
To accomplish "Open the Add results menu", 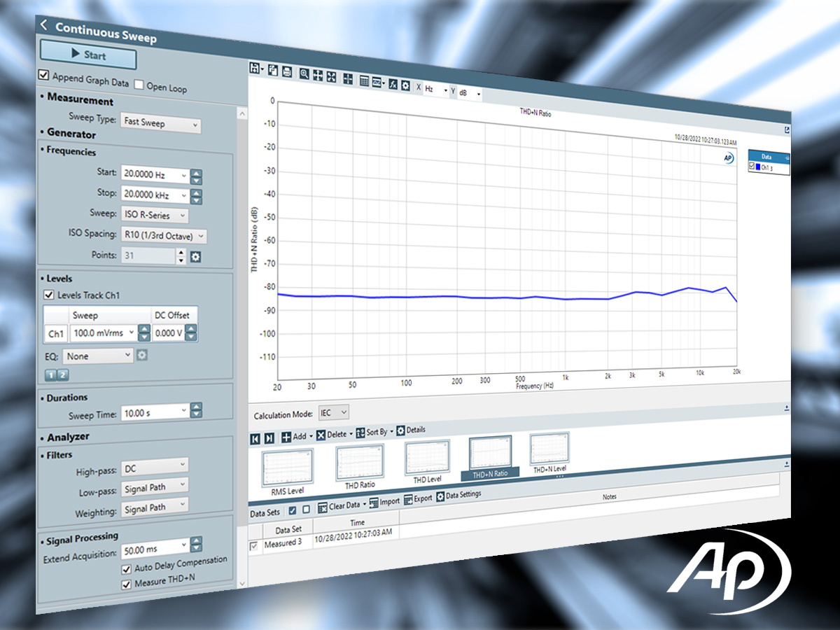I will (294, 436).
